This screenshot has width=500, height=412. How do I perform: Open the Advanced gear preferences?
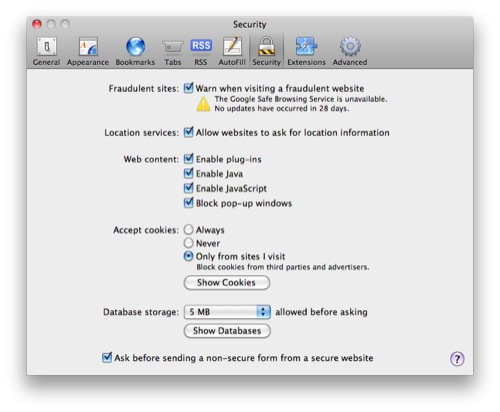[350, 51]
